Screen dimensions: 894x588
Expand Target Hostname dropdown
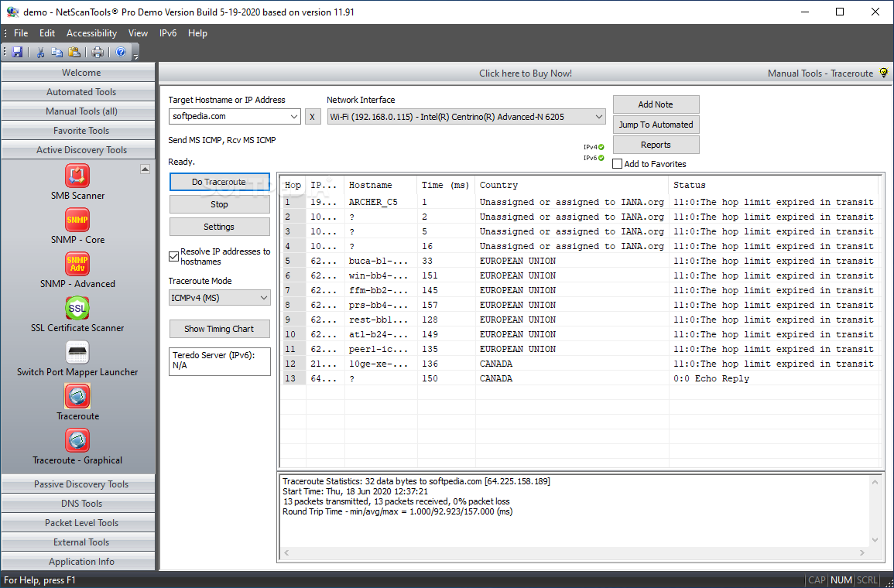pyautogui.click(x=294, y=117)
